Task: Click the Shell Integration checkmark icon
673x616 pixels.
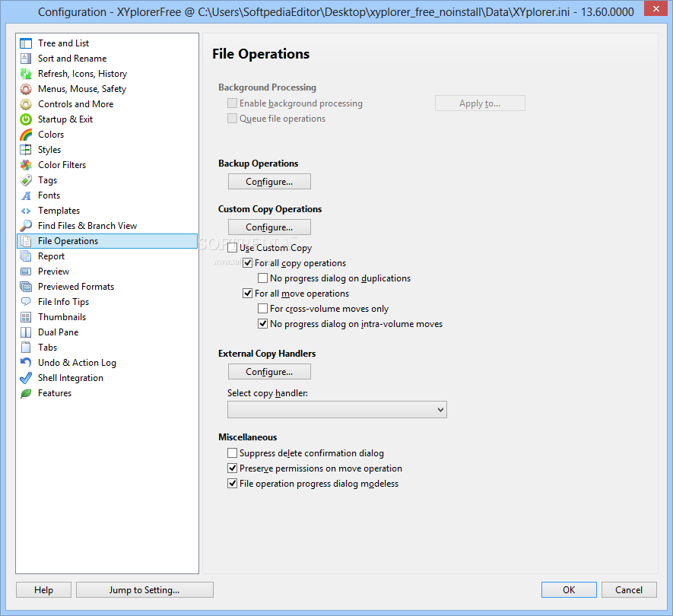Action: click(x=26, y=378)
